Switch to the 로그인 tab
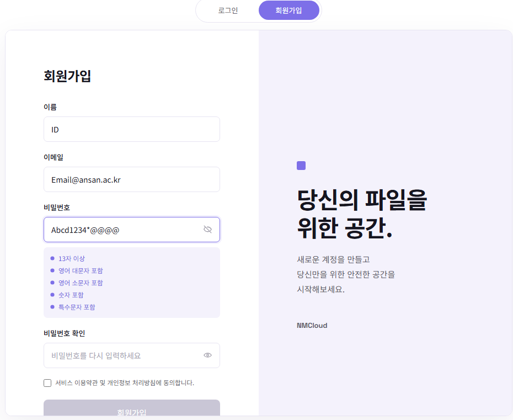The width and height of the screenshot is (513, 420). tap(228, 10)
